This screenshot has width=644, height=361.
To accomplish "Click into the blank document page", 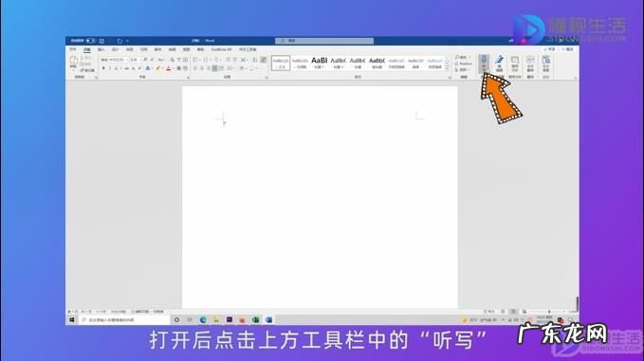I will point(320,197).
